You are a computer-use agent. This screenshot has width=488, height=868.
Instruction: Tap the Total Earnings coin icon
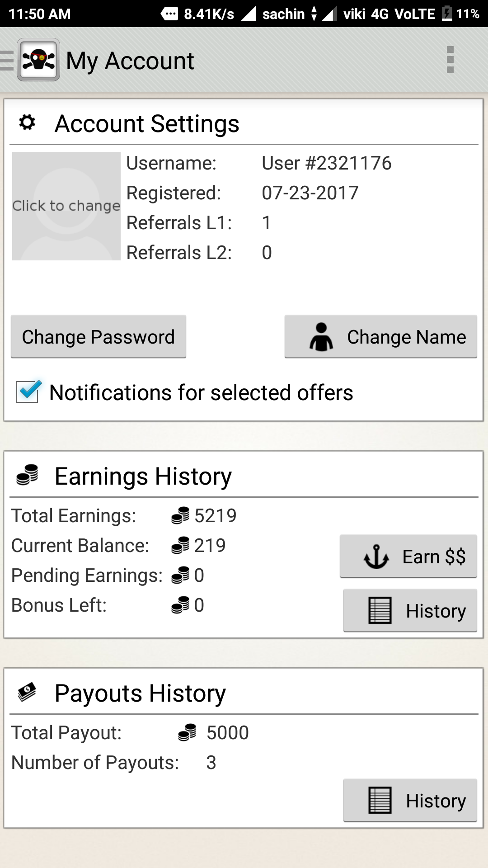tap(180, 515)
